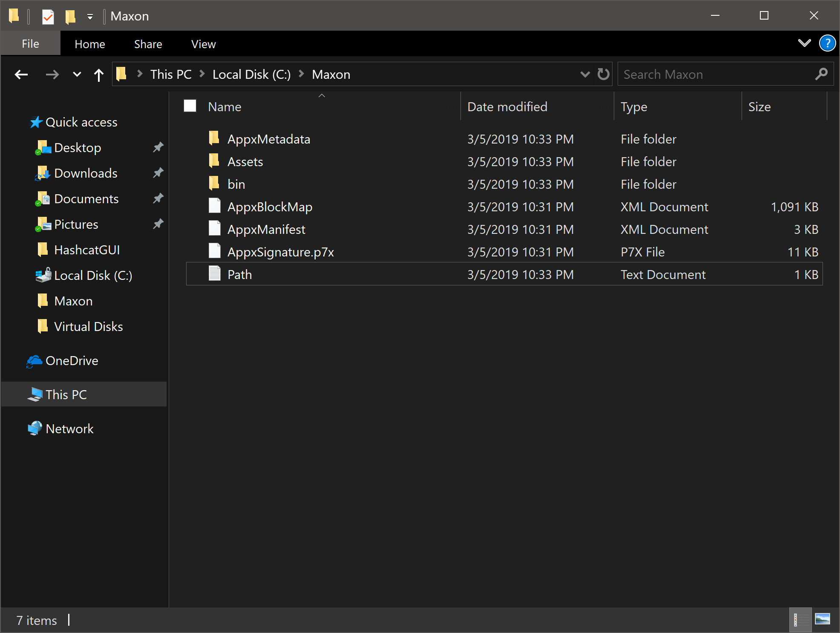Click the Forward navigation arrow
The image size is (840, 633).
point(52,75)
